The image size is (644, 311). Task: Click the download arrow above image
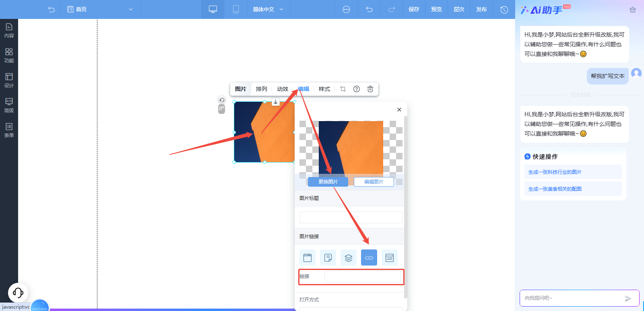(x=276, y=102)
